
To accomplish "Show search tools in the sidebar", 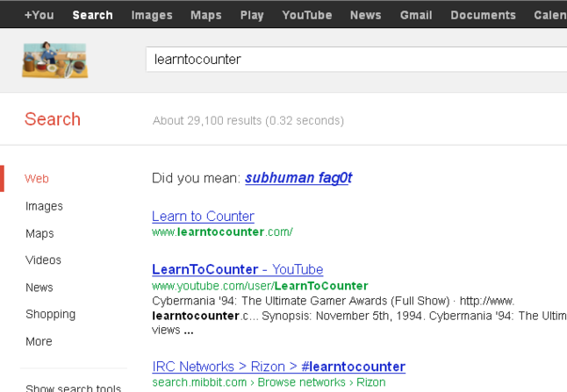I will coord(74,388).
